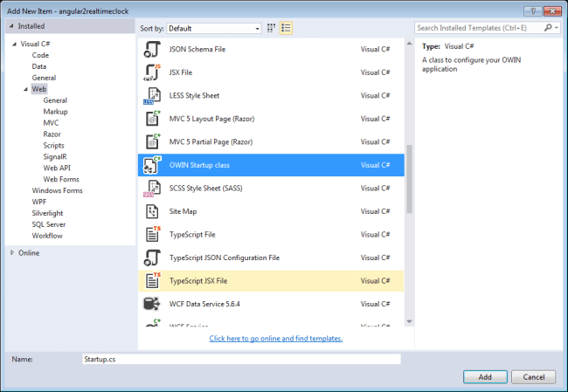568x392 pixels.
Task: Click the LESS Style Sheet icon
Action: 152,95
